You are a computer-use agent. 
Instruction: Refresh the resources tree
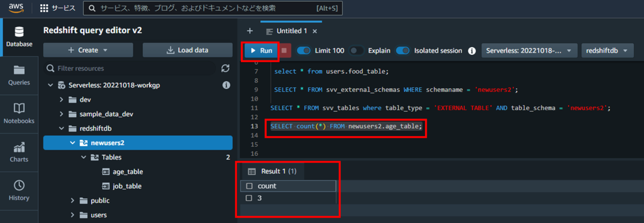pos(225,69)
